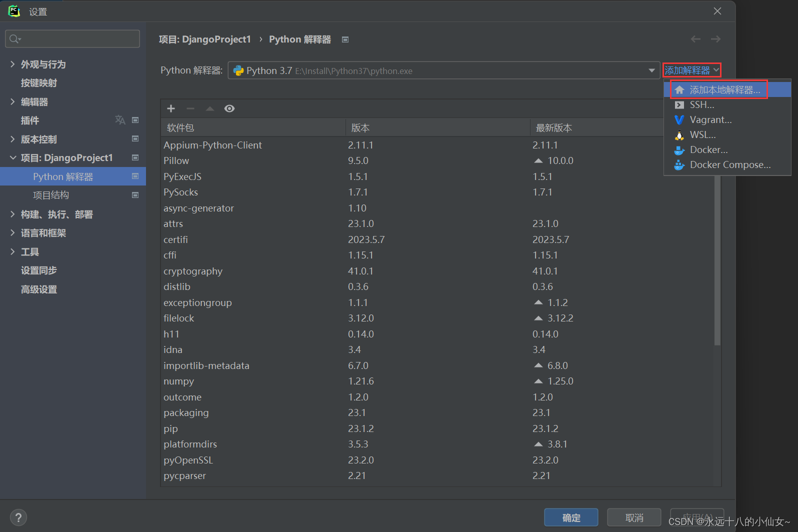Expand the 语言和框架 settings group
798x532 pixels.
click(x=12, y=232)
